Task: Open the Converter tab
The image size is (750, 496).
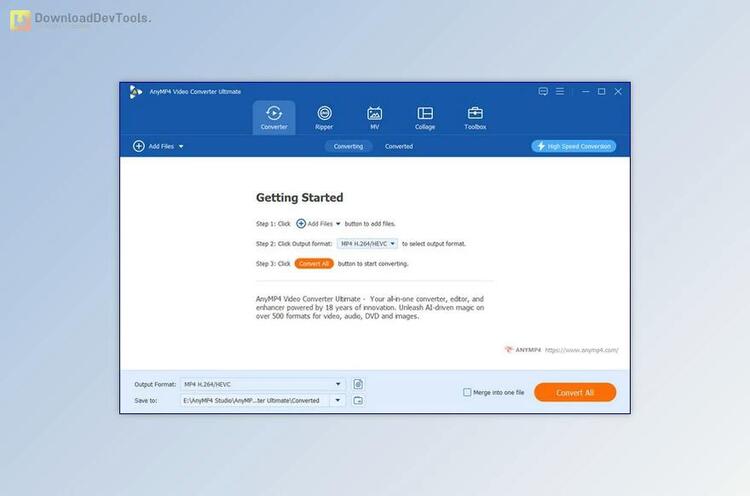Action: coord(274,118)
